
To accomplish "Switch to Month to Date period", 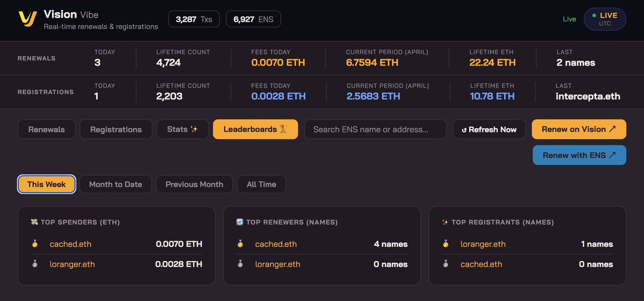I will 115,184.
